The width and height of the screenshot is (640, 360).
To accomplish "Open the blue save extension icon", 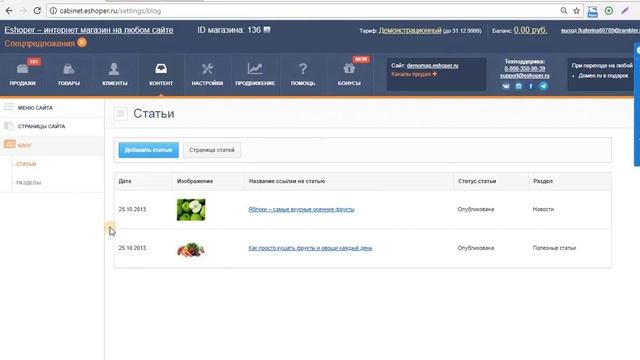I will 593,11.
